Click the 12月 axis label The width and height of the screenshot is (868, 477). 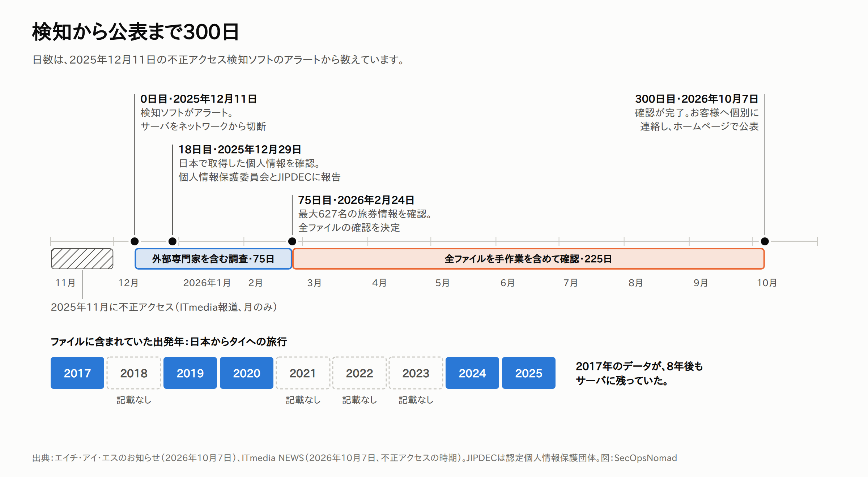128,283
